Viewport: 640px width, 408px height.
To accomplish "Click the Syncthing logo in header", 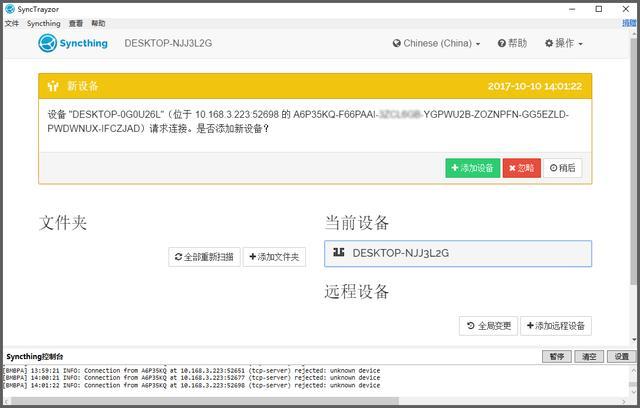I will tap(73, 43).
